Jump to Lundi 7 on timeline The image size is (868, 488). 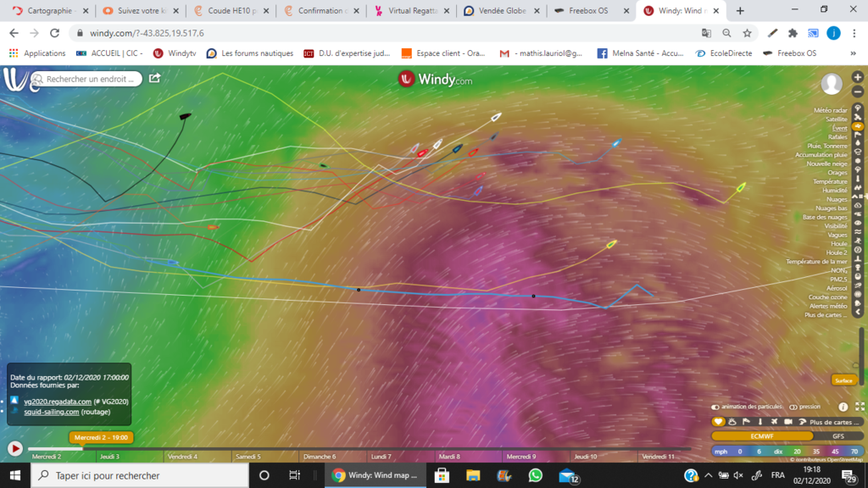point(381,457)
